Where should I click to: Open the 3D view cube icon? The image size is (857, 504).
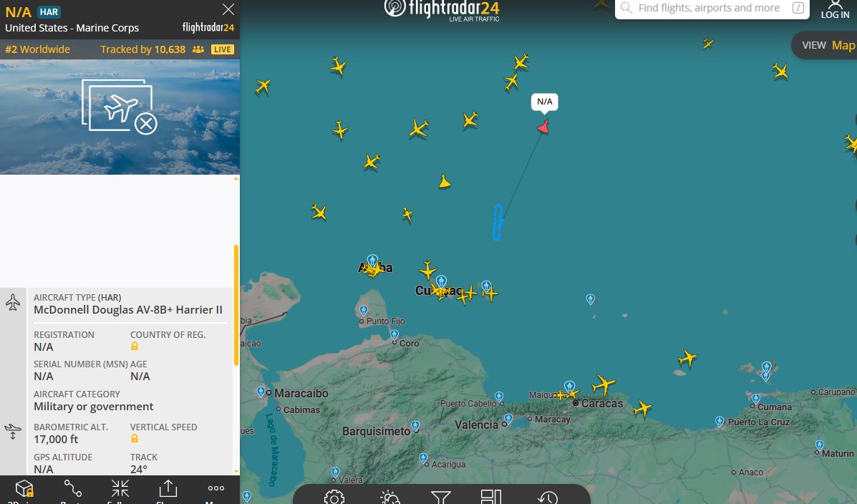pyautogui.click(x=24, y=489)
